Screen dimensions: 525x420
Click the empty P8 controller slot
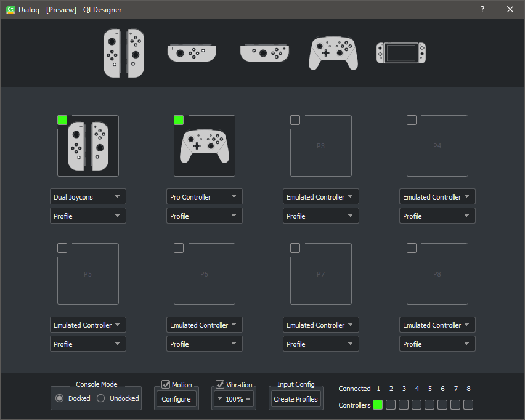[437, 274]
